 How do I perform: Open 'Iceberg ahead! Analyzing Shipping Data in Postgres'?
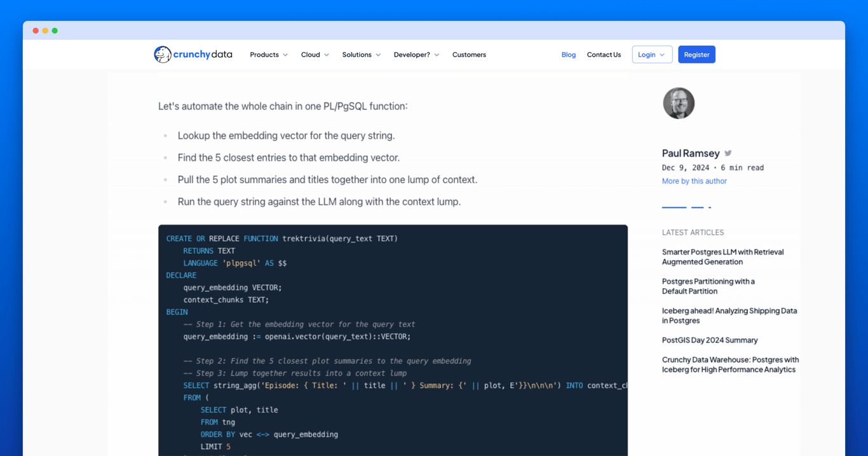click(x=729, y=315)
